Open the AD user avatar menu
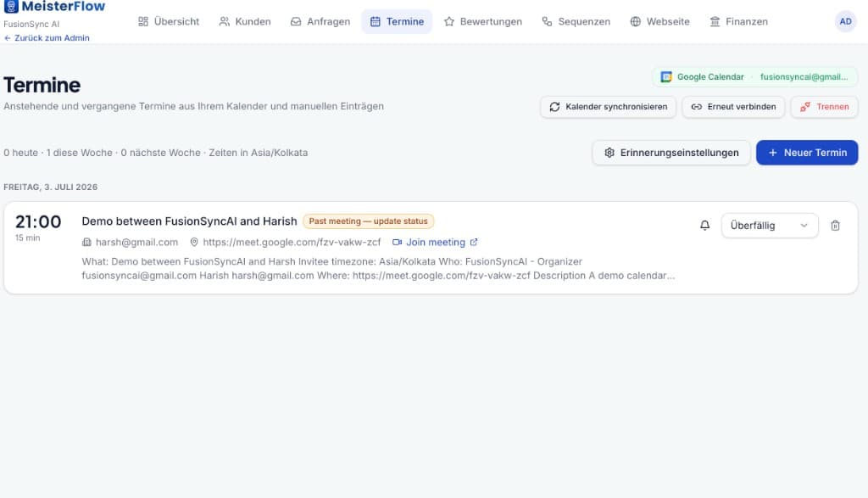868x498 pixels. click(845, 21)
